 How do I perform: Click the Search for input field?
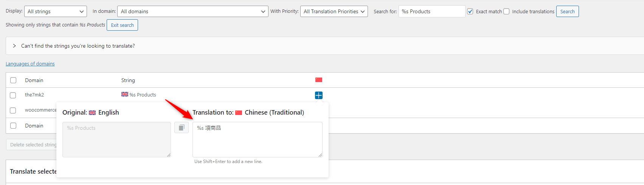pos(432,11)
